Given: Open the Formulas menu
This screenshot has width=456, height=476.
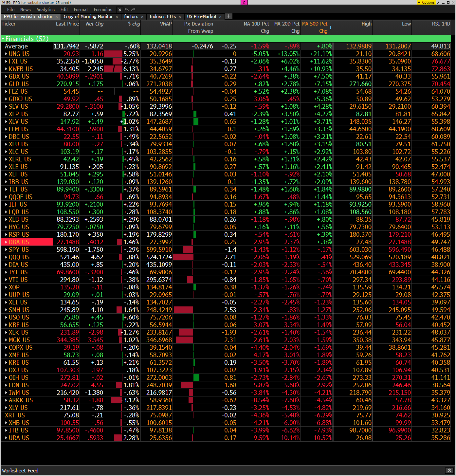Looking at the screenshot, I should (x=103, y=9).
